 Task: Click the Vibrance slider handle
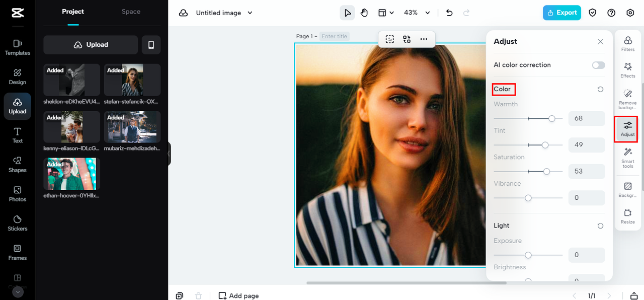[528, 198]
